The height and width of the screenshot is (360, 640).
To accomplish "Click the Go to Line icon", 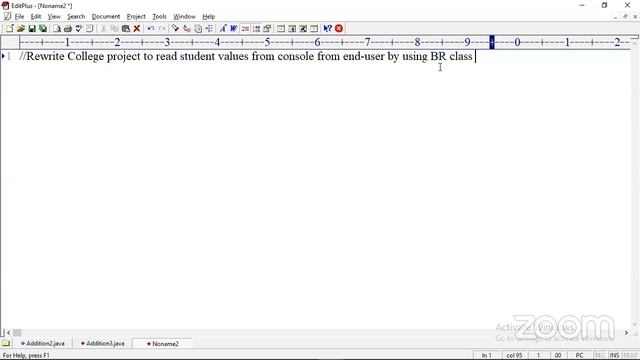I will point(209,29).
